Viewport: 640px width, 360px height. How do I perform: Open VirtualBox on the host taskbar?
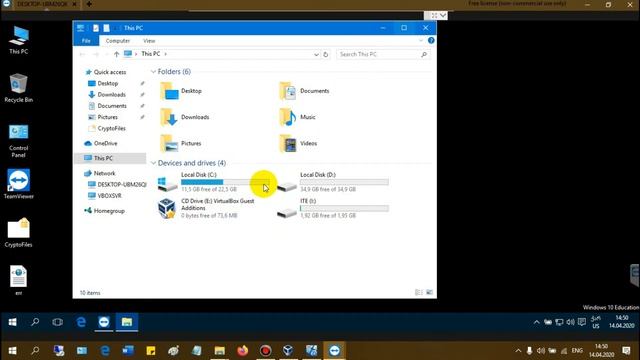click(288, 351)
